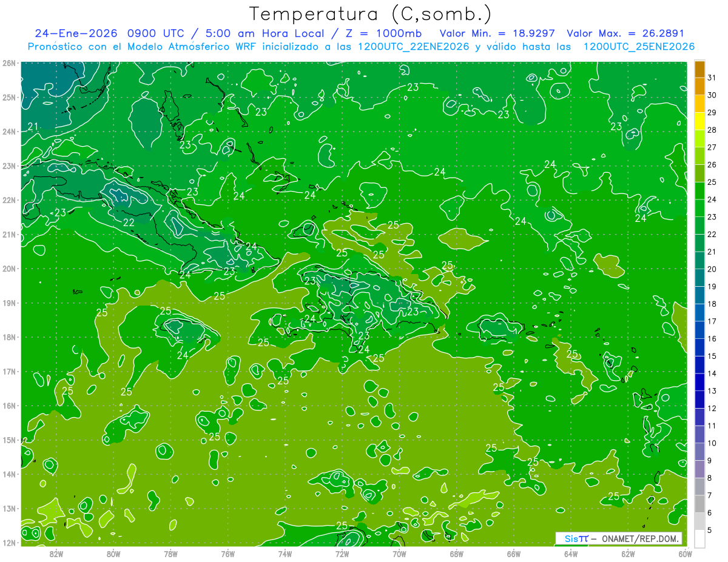The image size is (728, 562).
Task: Click the brown topmost swatch of the color legend
Action: (x=699, y=70)
